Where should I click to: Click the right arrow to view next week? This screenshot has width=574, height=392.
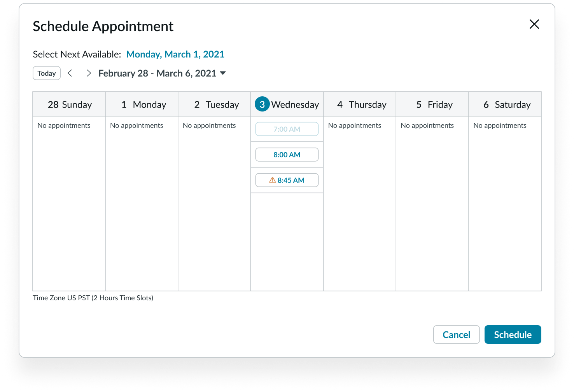[x=89, y=73]
